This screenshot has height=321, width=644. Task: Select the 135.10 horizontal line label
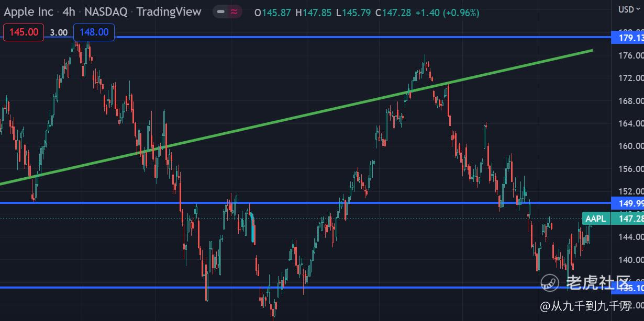point(628,288)
